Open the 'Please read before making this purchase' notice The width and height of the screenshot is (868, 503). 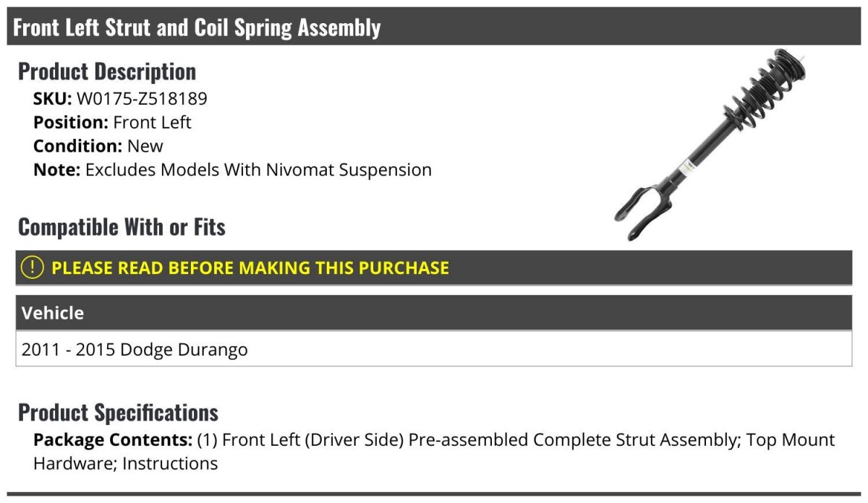[x=250, y=268]
